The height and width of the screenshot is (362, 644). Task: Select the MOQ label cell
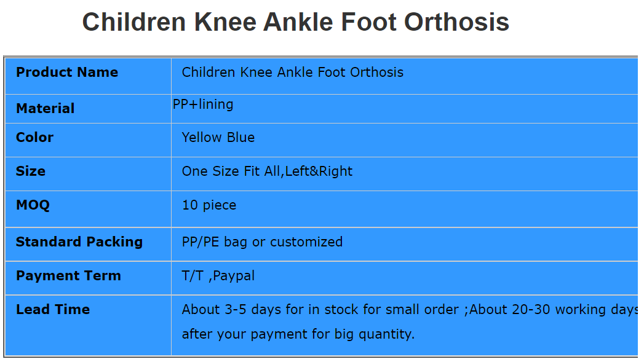tap(33, 205)
